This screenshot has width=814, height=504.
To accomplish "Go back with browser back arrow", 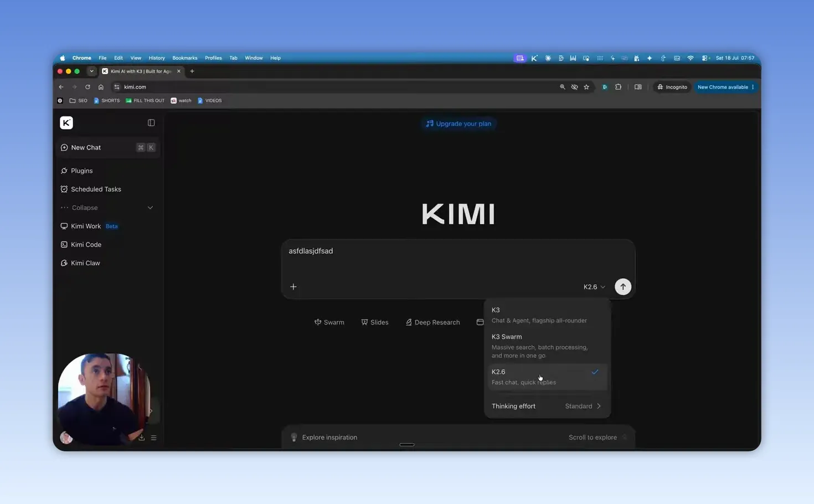I will coord(61,87).
